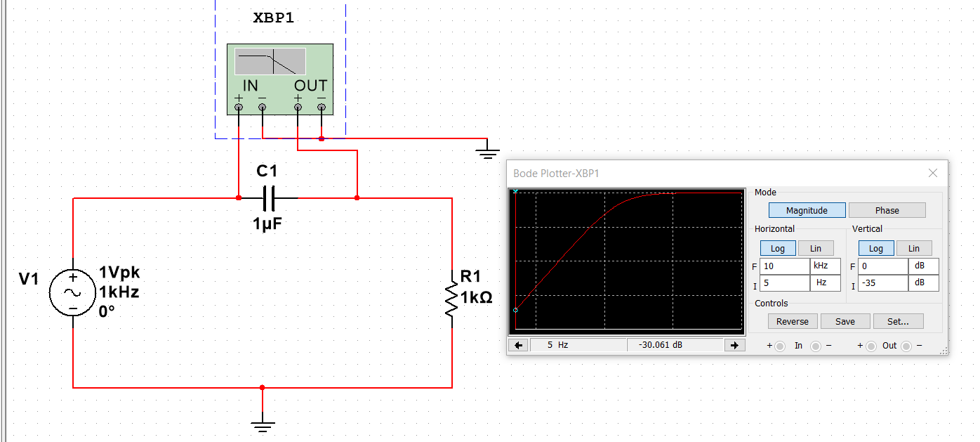Click the XBP1 Bode plotter instrument icon
Image resolution: width=980 pixels, height=442 pixels.
pyautogui.click(x=279, y=79)
